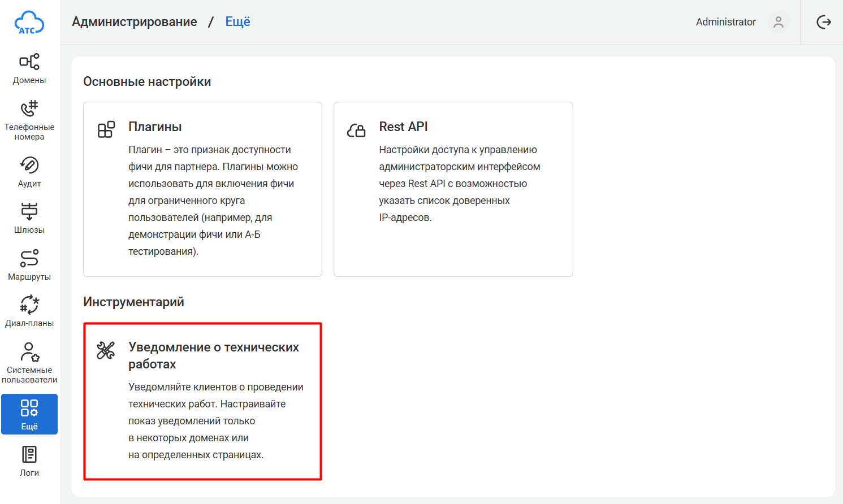This screenshot has height=504, width=843.
Task: Select the Ещё sidebar item
Action: pos(29,414)
